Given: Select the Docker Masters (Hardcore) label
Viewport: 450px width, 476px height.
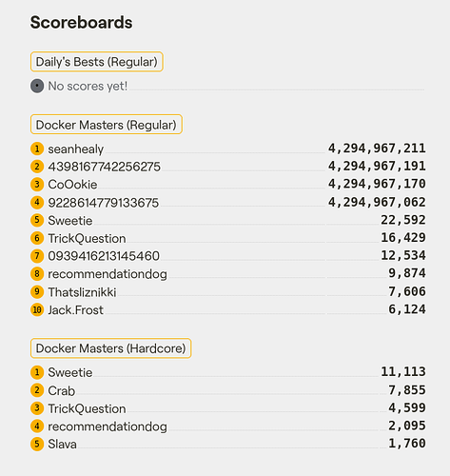Looking at the screenshot, I should [x=110, y=348].
